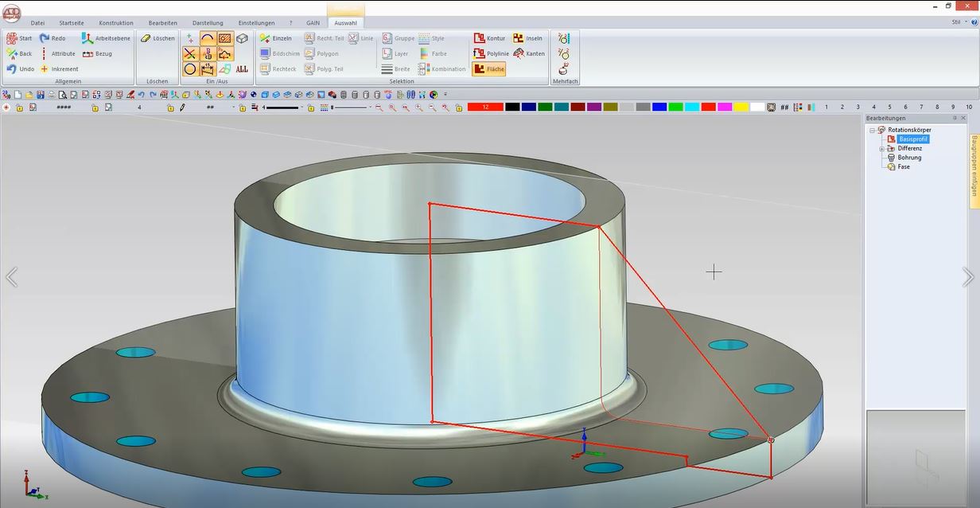
Task: Click the Redo arrow icon
Action: (45, 38)
